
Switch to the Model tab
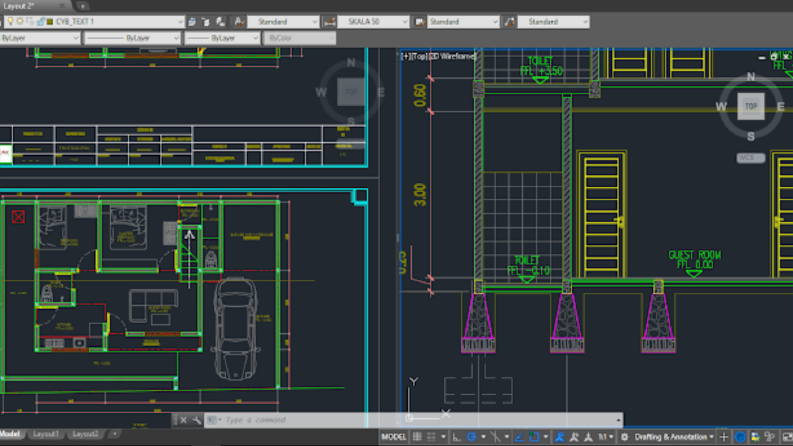tap(10, 434)
